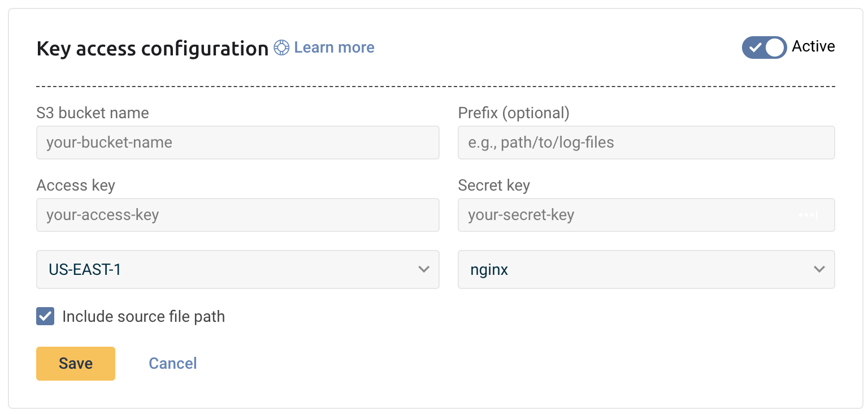Image resolution: width=868 pixels, height=414 pixels.
Task: Click the Secret key label text
Action: (x=494, y=186)
